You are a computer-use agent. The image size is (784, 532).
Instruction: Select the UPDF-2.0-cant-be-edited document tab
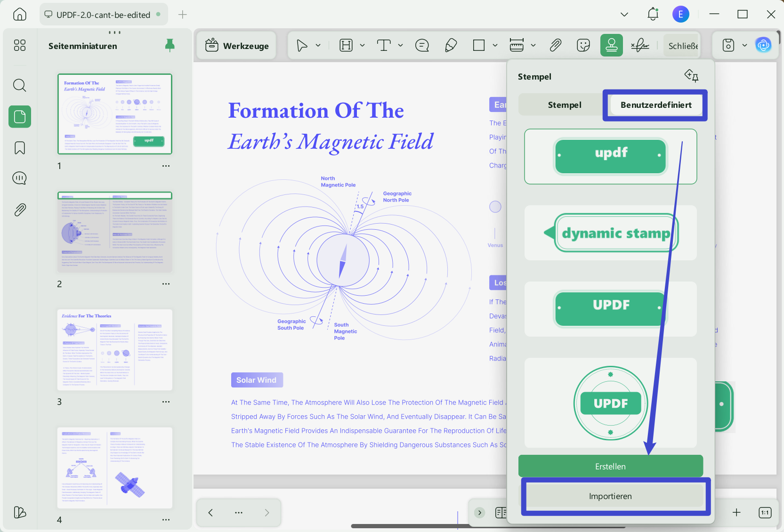pos(103,15)
